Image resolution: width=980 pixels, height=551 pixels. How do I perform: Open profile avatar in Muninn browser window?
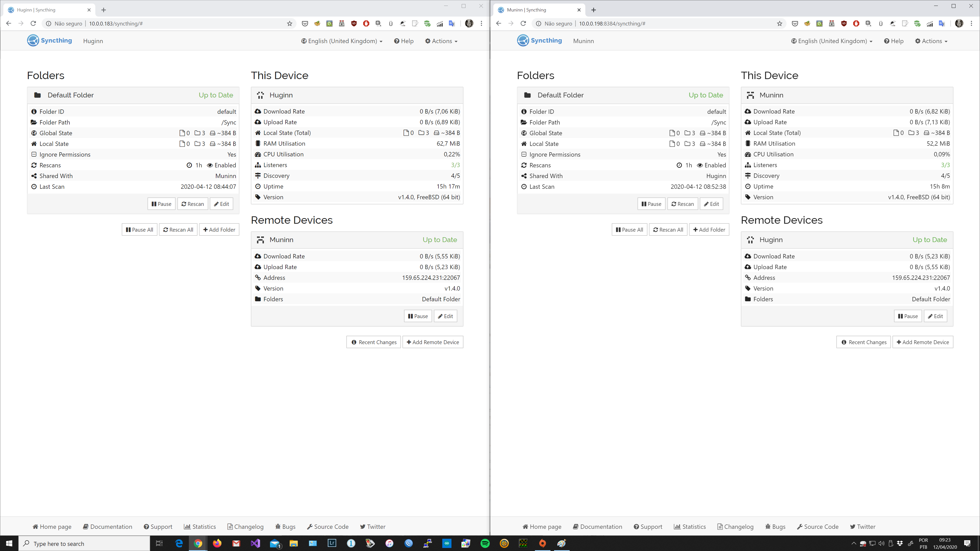click(959, 23)
